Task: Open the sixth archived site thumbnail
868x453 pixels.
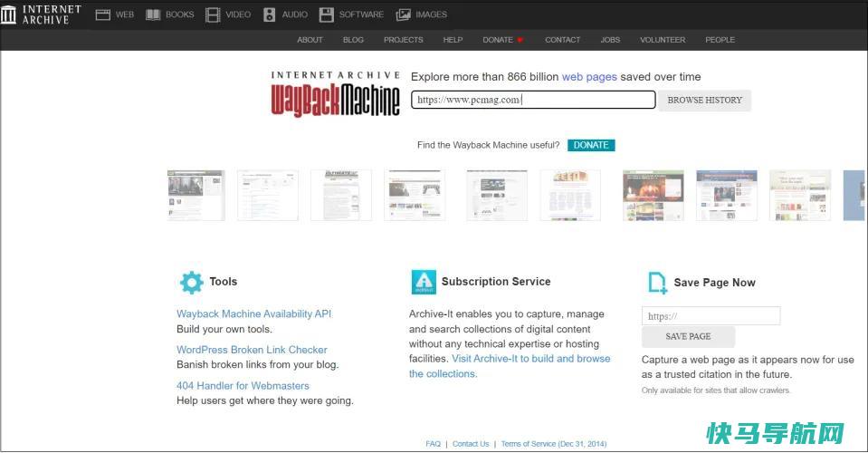Action: point(570,196)
